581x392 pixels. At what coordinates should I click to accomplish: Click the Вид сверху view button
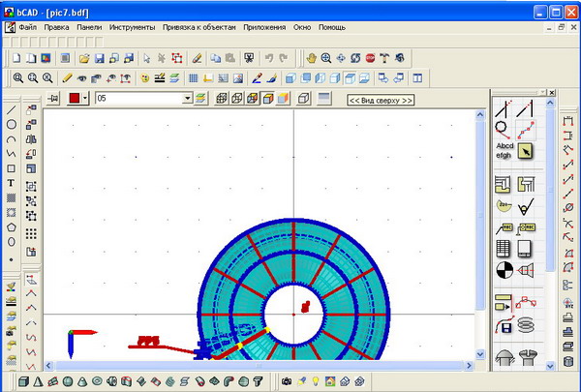click(381, 100)
